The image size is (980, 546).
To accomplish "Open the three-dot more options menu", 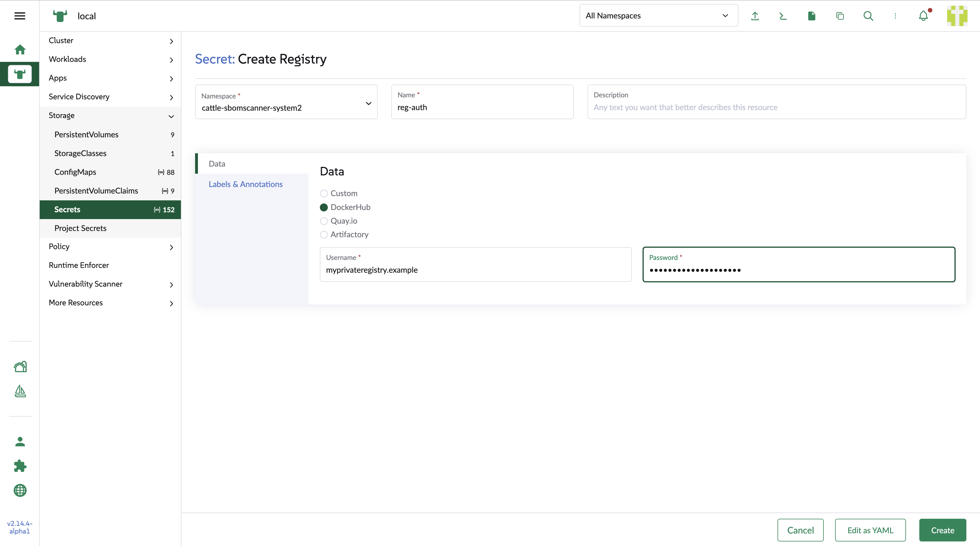I will pos(895,16).
